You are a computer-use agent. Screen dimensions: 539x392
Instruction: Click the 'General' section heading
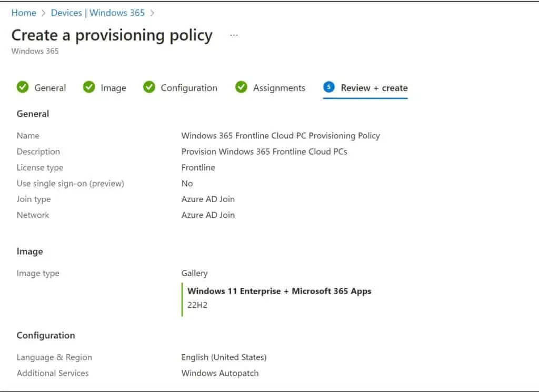click(33, 114)
